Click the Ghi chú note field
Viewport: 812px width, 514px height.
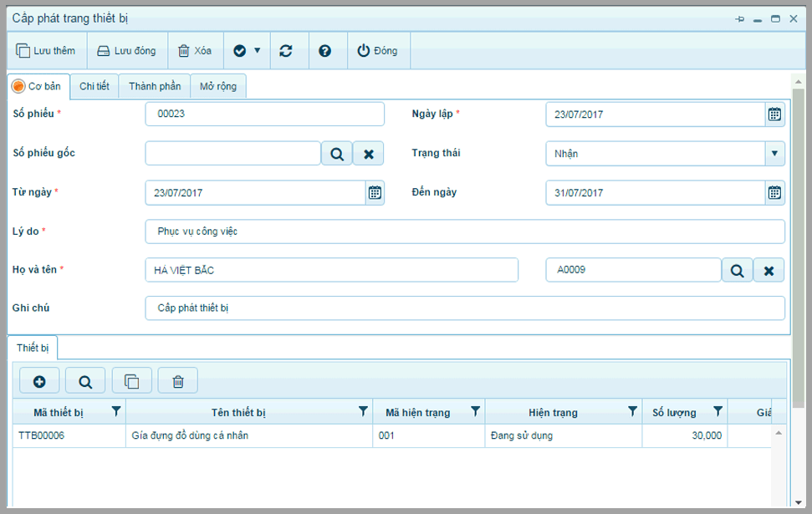[x=465, y=308]
